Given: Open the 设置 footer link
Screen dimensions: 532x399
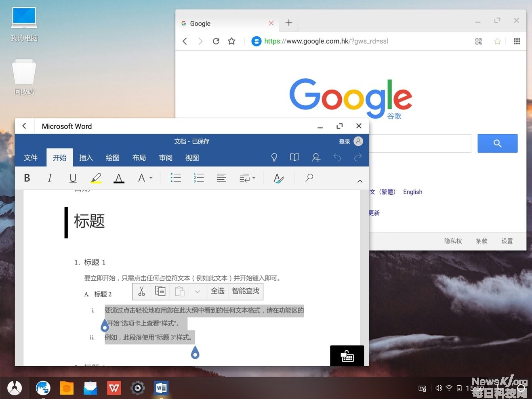Looking at the screenshot, I should pos(507,241).
